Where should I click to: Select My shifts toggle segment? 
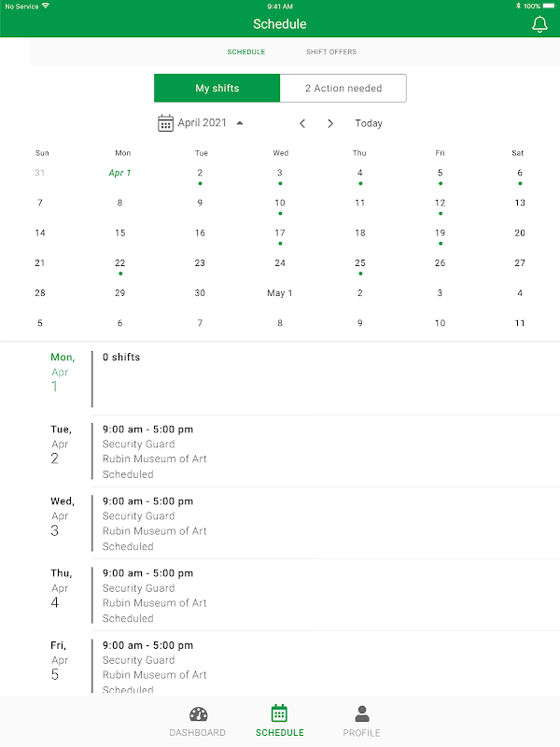click(217, 89)
